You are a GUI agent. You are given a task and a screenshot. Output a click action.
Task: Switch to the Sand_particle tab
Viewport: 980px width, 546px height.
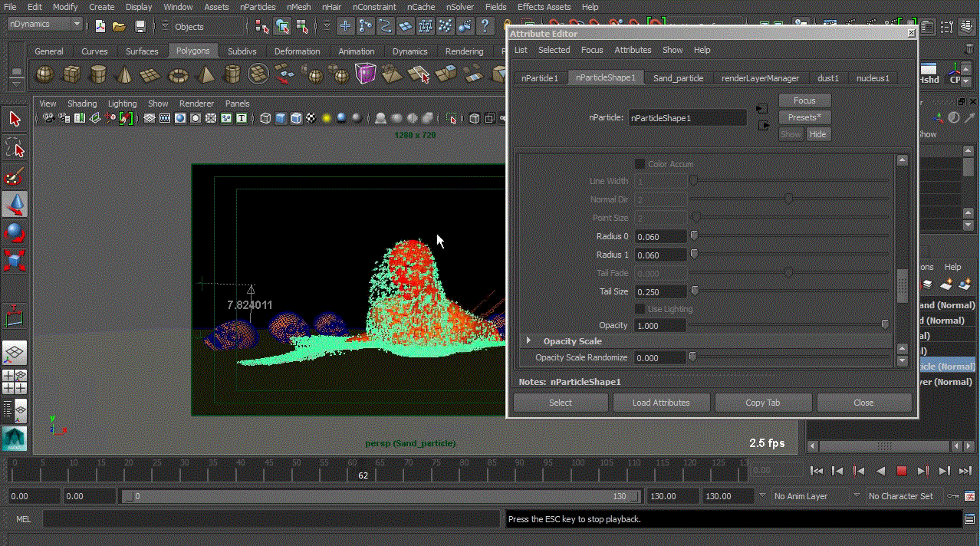tap(678, 78)
